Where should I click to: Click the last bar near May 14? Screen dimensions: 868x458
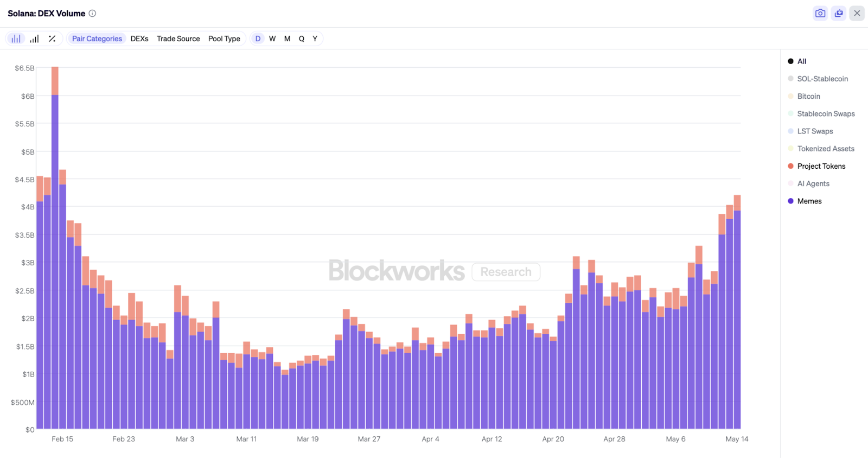[x=737, y=312]
